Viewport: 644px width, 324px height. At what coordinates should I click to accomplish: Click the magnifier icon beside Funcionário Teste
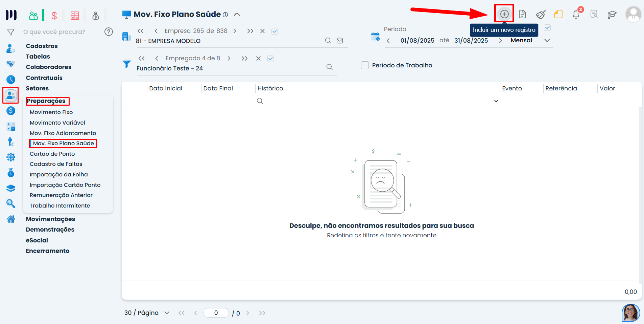coord(330,67)
